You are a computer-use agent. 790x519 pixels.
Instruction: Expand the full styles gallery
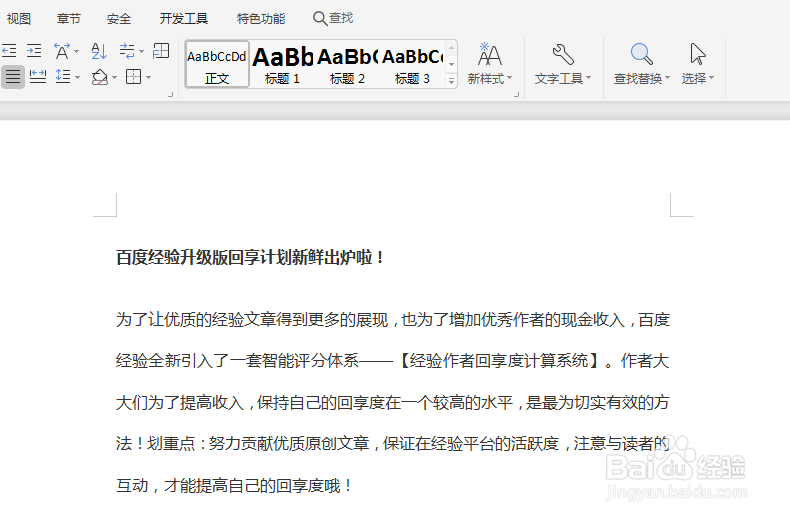click(x=451, y=81)
